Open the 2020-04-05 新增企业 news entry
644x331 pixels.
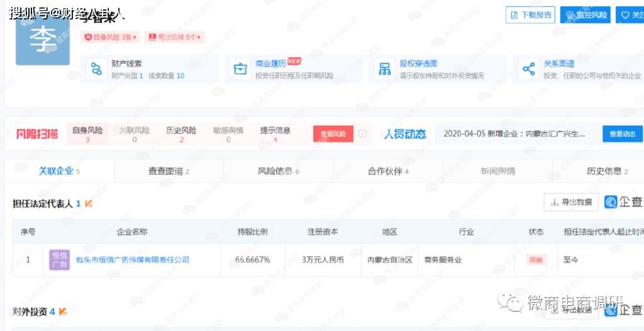514,134
